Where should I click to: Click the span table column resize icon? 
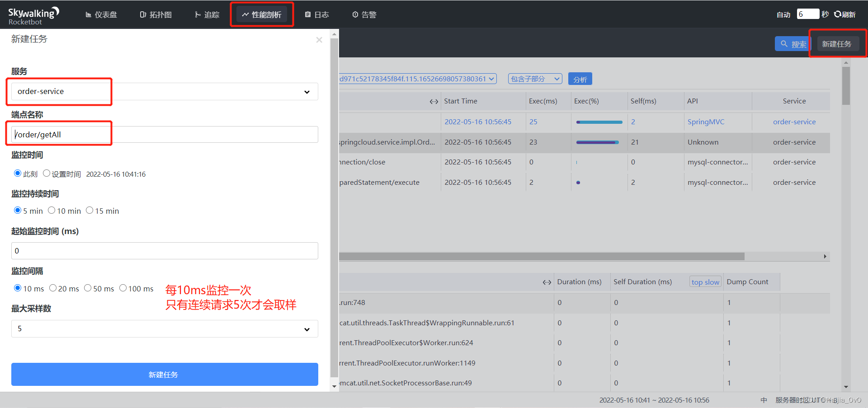pos(434,101)
